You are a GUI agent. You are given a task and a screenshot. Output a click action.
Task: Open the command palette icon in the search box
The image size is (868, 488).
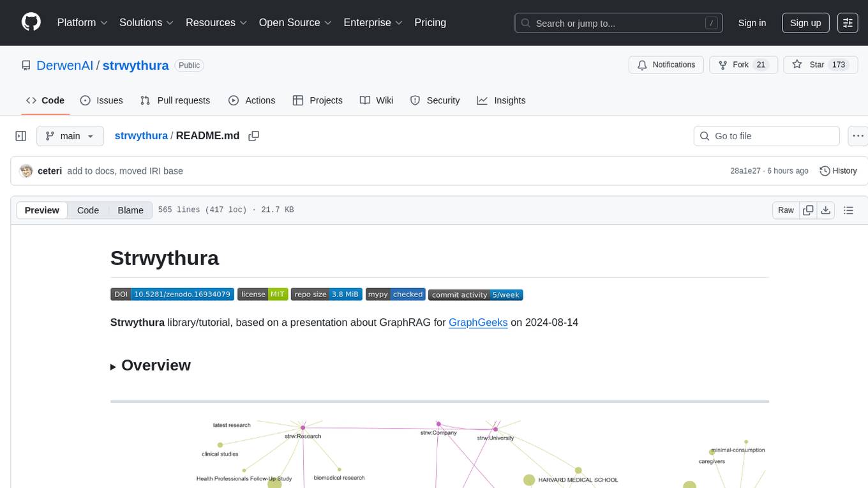pos(711,23)
